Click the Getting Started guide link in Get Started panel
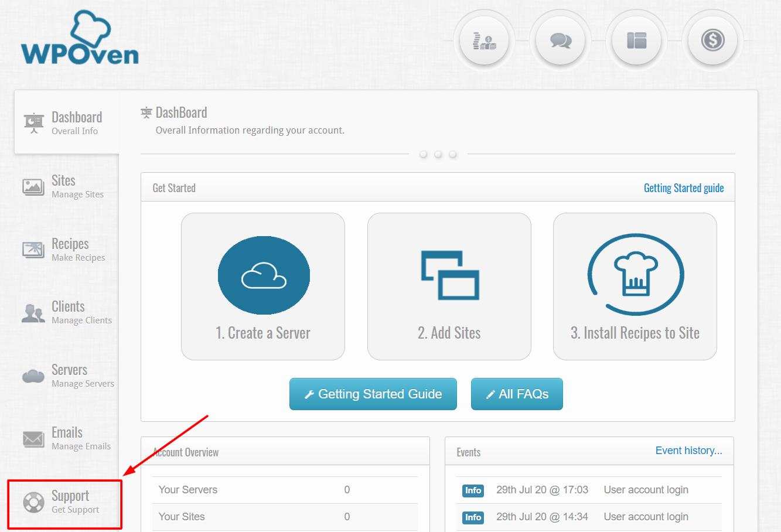Screen dimensions: 781x532 pos(684,187)
